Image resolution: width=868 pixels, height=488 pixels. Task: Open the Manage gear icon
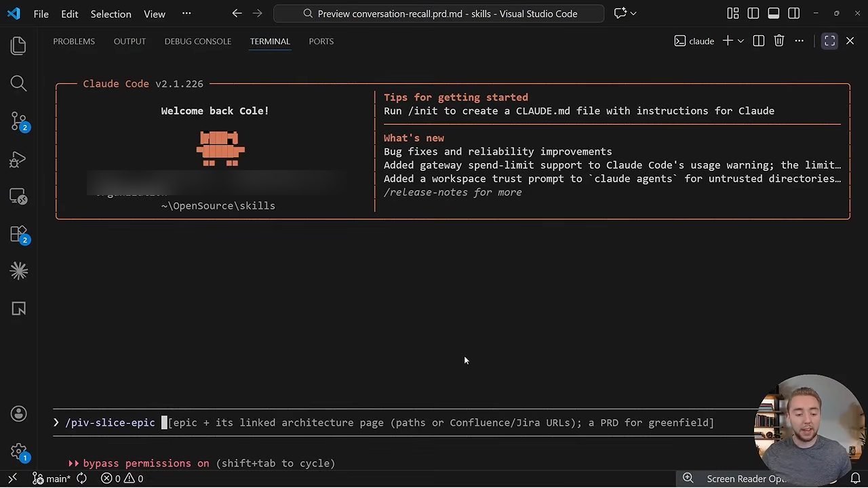[x=18, y=451]
